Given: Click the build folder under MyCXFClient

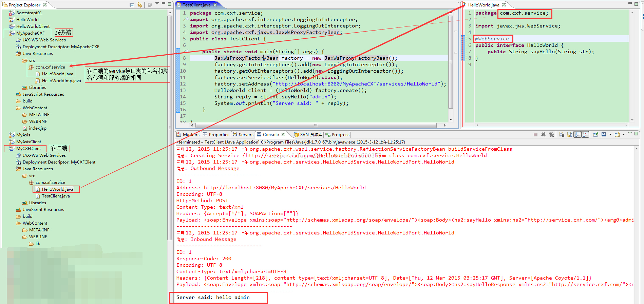Looking at the screenshot, I should click(27, 216).
